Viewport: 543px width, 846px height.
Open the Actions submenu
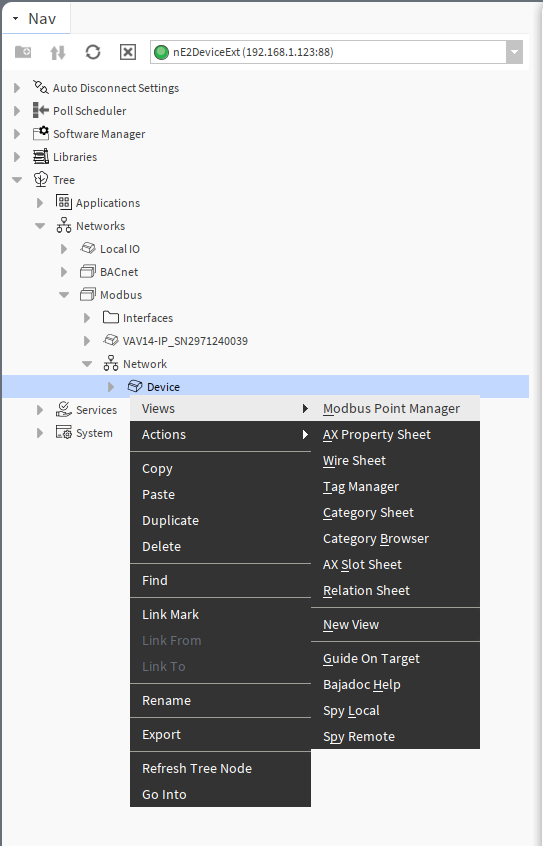[x=220, y=434]
